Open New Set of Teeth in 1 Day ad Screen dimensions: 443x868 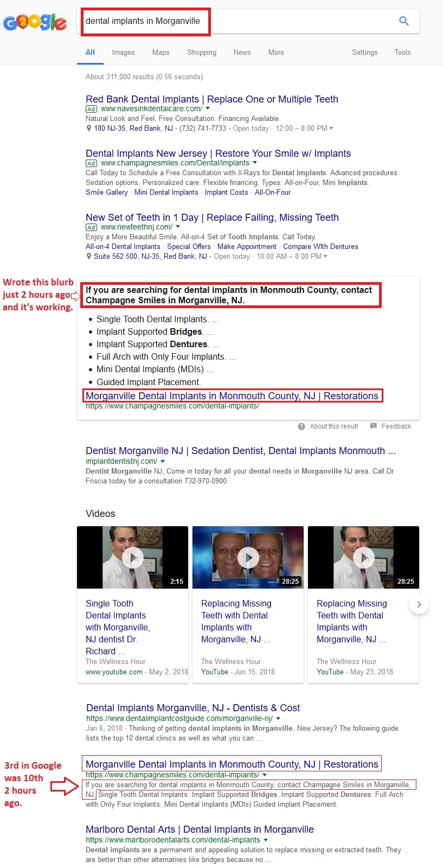pyautogui.click(x=212, y=218)
